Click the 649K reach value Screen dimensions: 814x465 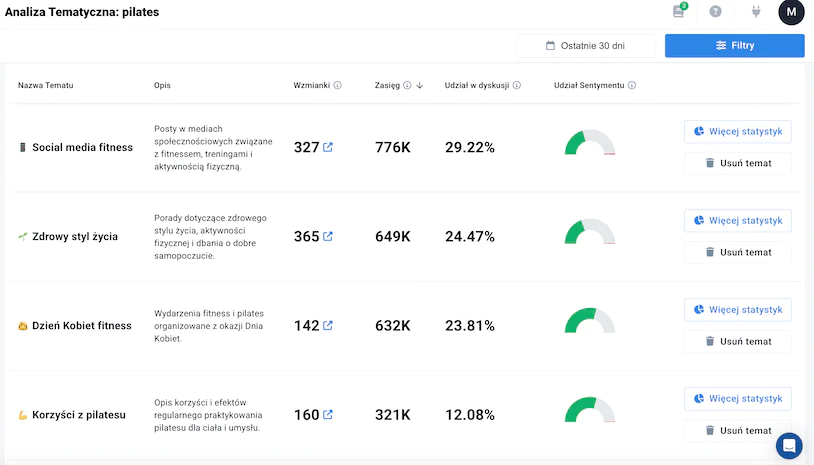point(392,237)
